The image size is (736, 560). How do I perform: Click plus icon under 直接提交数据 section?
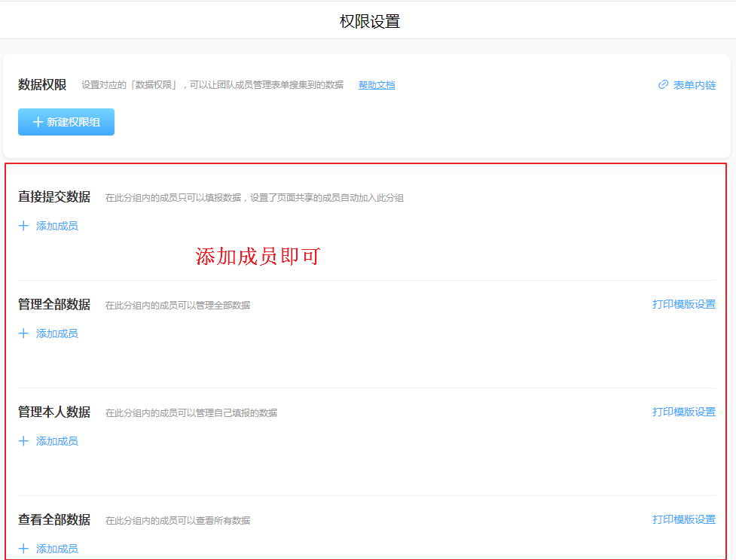coord(23,226)
